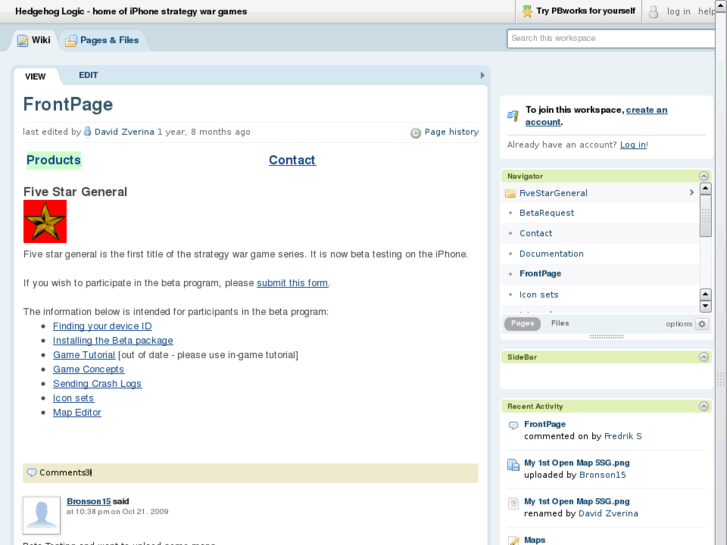Click the user silhouette icon beside log in
727x545 pixels.
click(653, 12)
